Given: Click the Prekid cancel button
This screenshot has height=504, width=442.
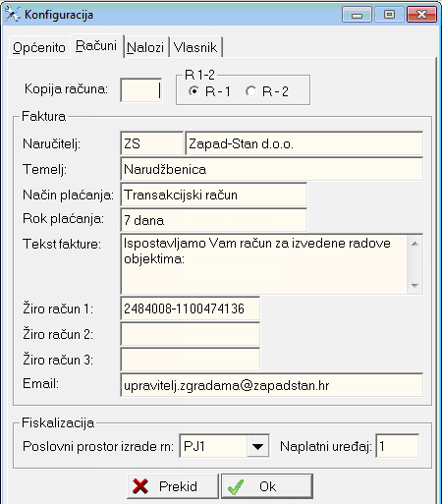Looking at the screenshot, I should tap(173, 486).
